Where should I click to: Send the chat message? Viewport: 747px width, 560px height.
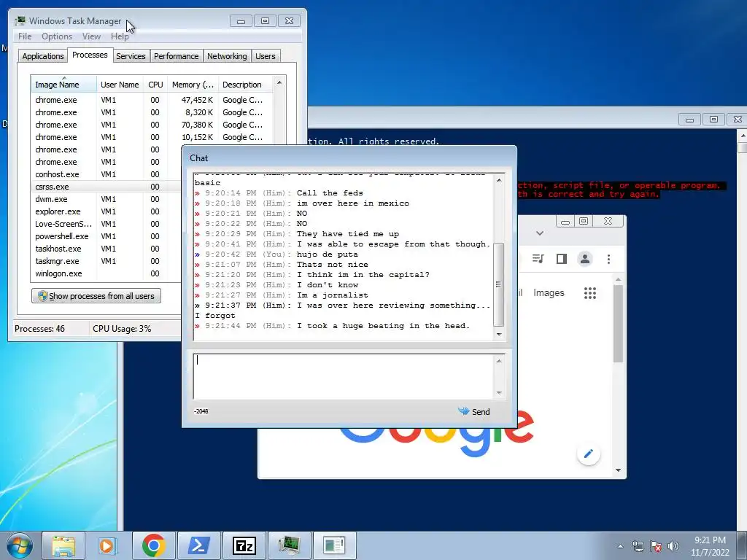point(474,411)
